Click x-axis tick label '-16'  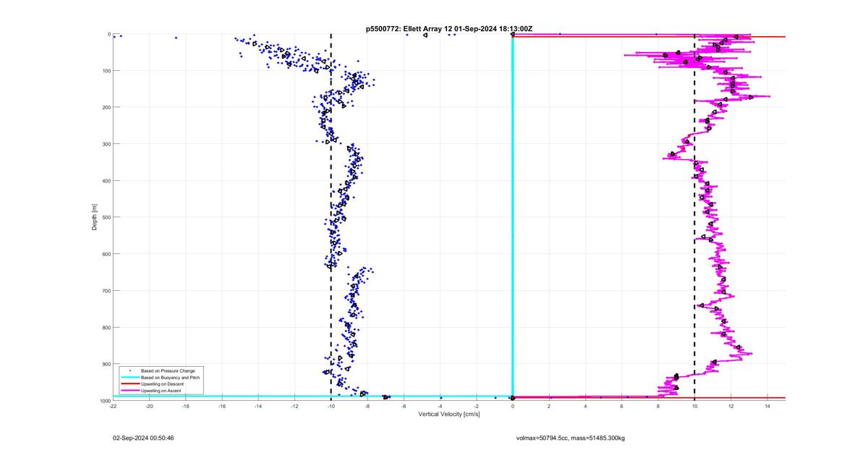click(222, 406)
